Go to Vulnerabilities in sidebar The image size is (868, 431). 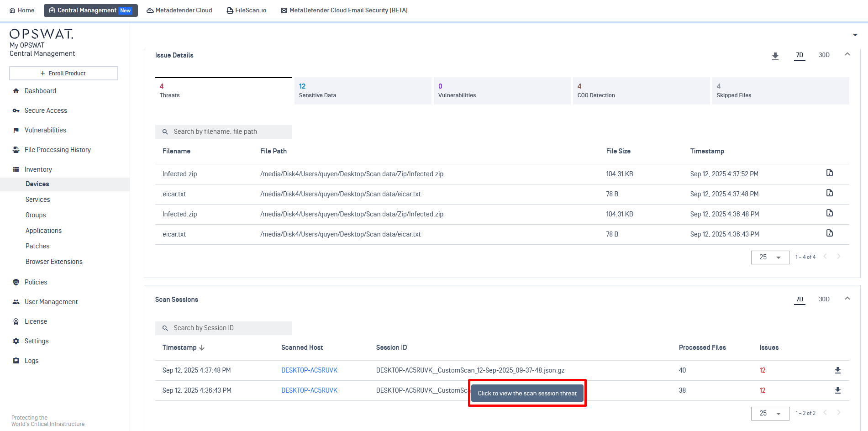45,130
